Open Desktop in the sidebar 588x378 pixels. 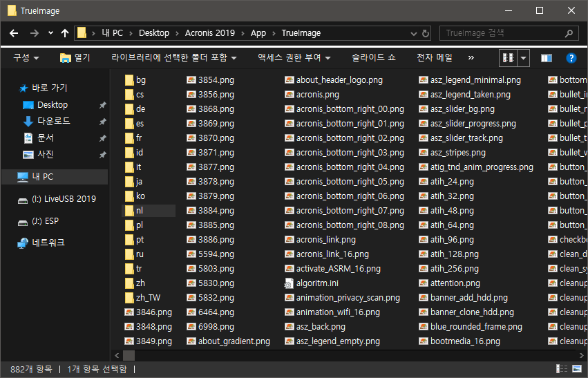click(52, 104)
